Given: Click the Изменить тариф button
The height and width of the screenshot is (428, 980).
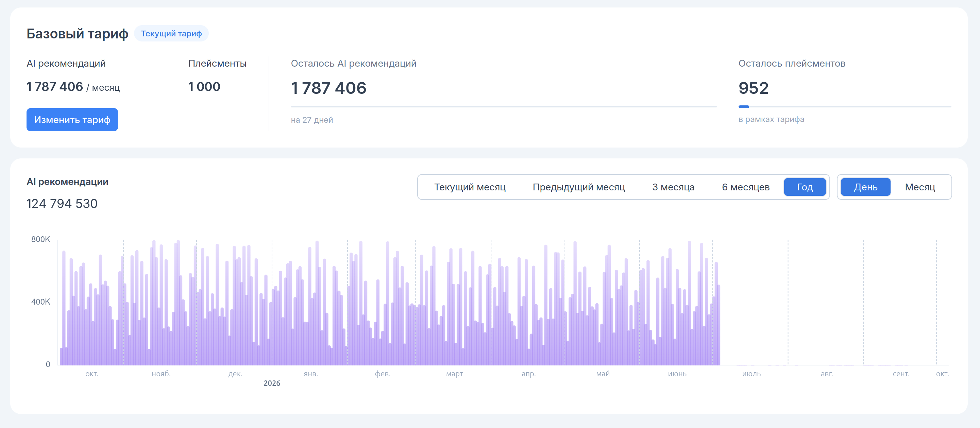Looking at the screenshot, I should pyautogui.click(x=72, y=120).
